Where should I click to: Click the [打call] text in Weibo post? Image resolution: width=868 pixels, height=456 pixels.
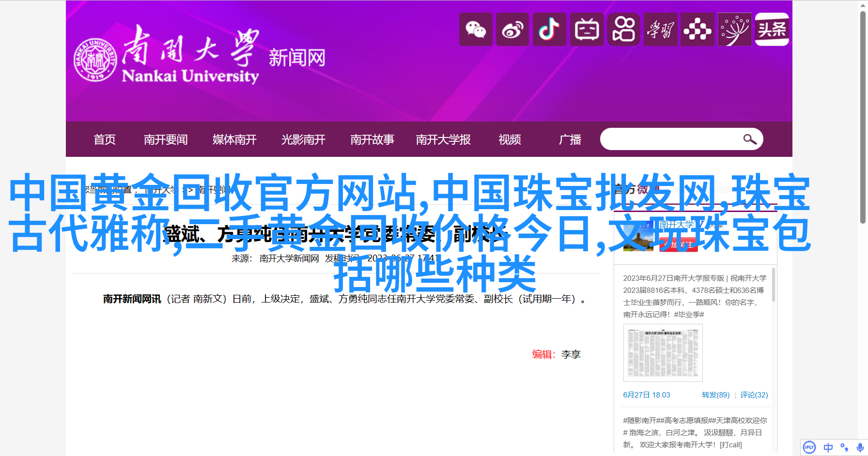click(731, 445)
